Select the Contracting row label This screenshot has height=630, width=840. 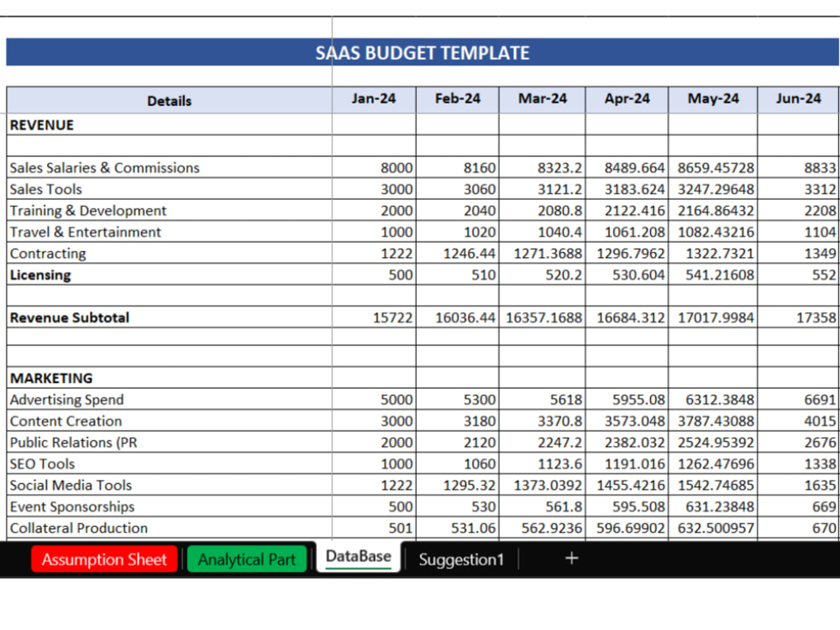pos(170,253)
